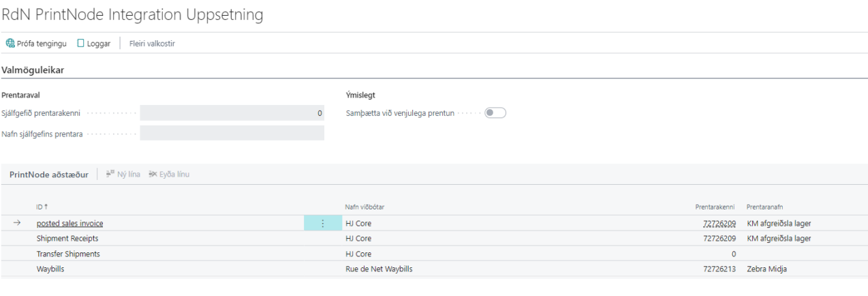Screen dimensions: 868x296
Task: Select the Shipment Receipts row
Action: [67, 239]
